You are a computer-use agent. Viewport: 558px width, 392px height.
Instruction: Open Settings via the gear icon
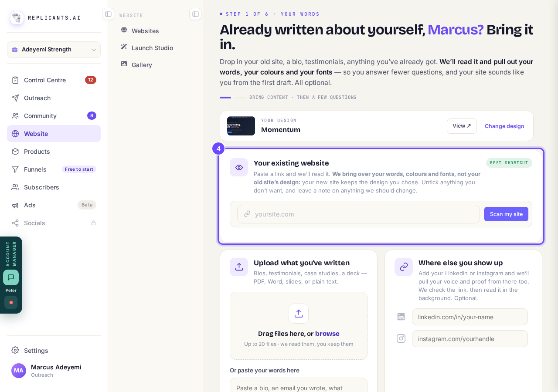pos(15,350)
